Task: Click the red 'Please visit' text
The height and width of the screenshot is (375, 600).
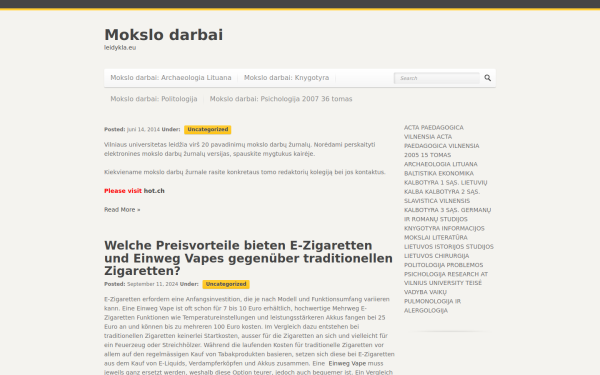Action: (123, 191)
